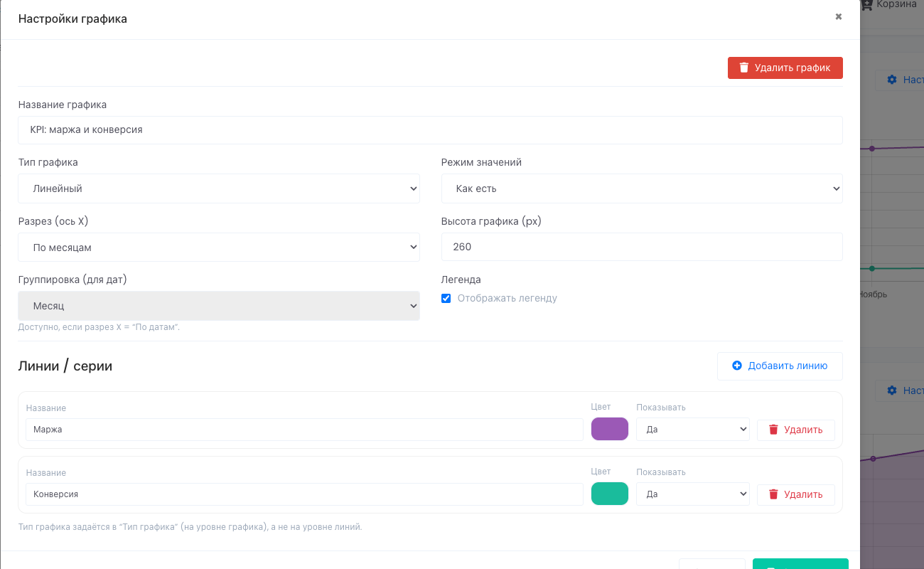The image size is (924, 569).
Task: Close the 'Настройки графика' dialog
Action: pos(839,16)
